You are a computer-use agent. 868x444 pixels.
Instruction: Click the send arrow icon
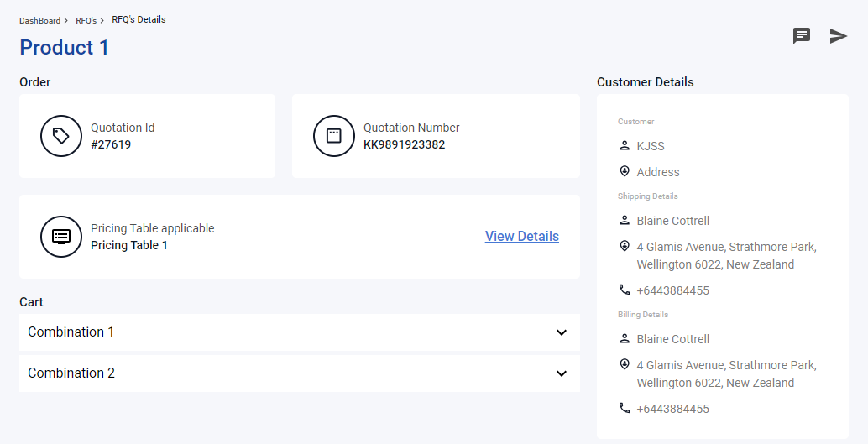pyautogui.click(x=839, y=36)
